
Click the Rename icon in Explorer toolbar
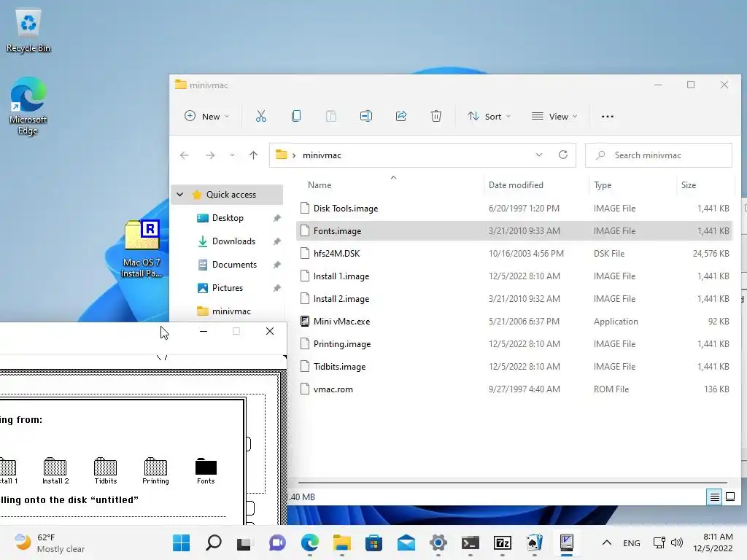(366, 116)
